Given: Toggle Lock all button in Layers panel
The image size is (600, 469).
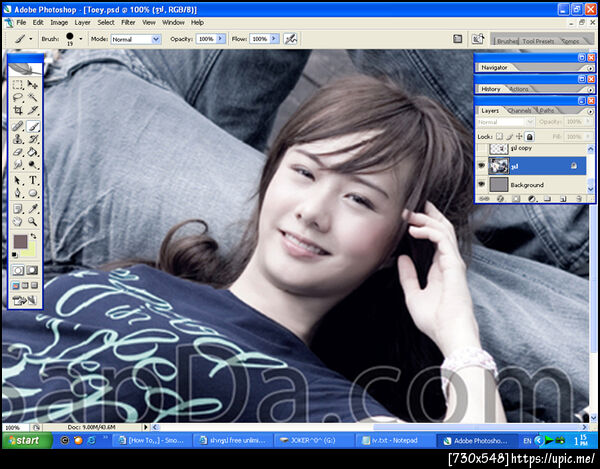Looking at the screenshot, I should point(530,137).
